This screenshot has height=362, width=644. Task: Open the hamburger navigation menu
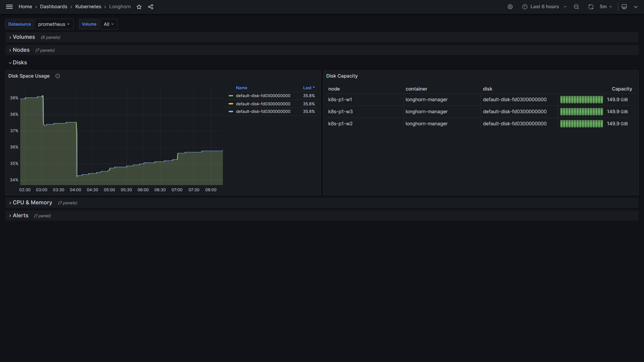pos(9,7)
